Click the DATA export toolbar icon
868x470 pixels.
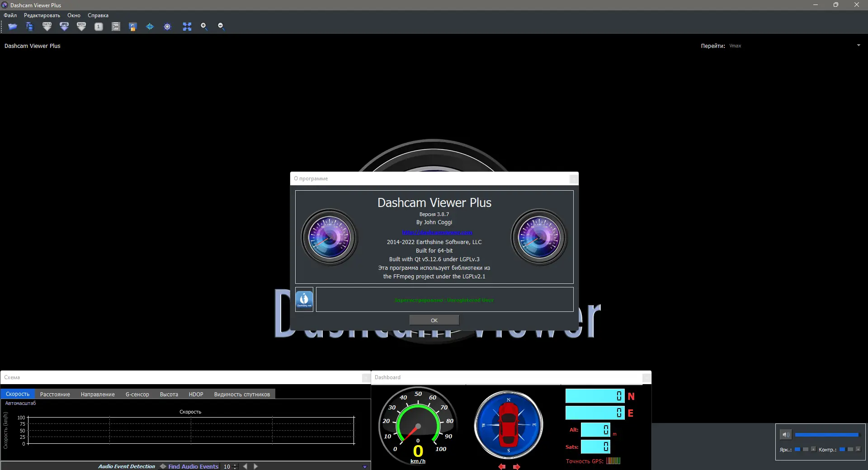(x=47, y=27)
